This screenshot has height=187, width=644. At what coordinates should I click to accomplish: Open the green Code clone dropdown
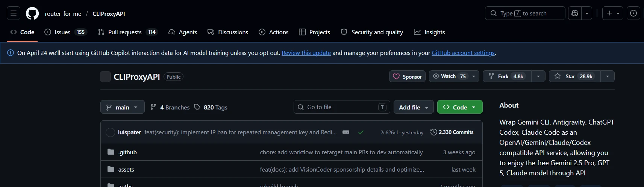click(x=460, y=107)
